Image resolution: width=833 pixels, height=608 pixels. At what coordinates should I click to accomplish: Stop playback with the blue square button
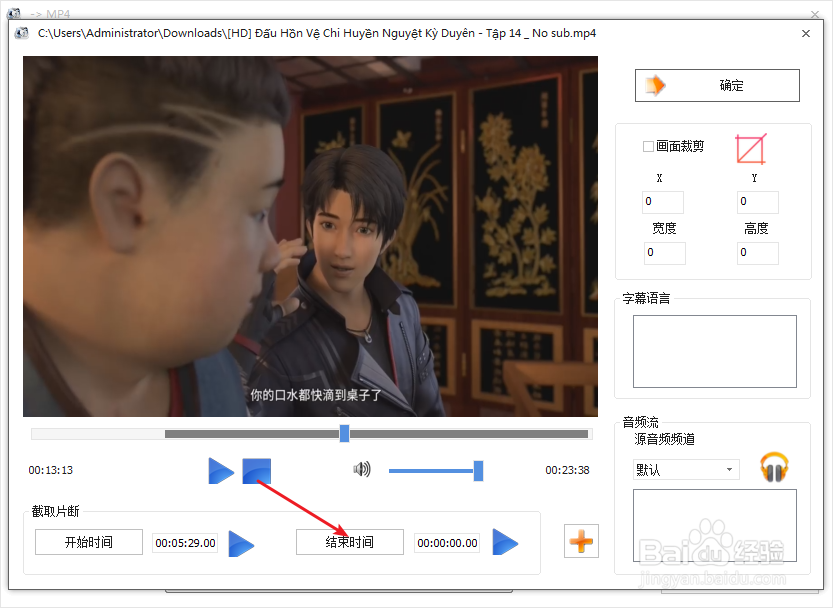tap(257, 471)
